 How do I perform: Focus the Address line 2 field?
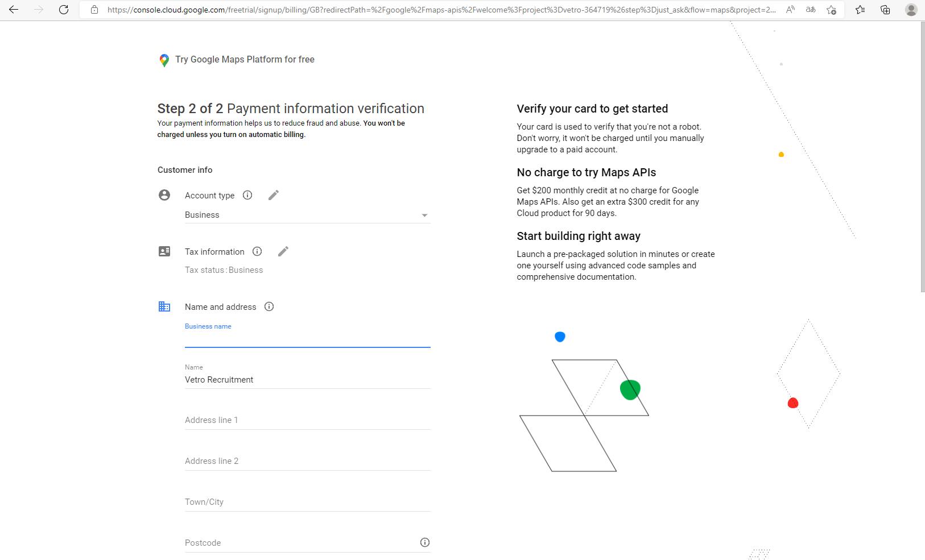(x=307, y=461)
